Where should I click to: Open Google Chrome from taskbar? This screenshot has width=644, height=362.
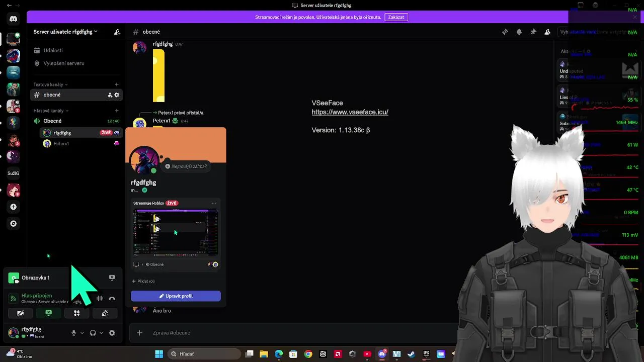click(308, 354)
